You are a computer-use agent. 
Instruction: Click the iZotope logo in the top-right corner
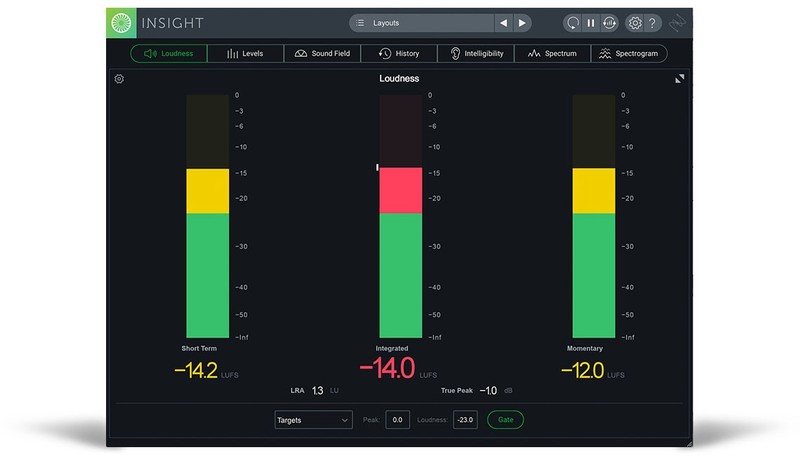point(678,23)
